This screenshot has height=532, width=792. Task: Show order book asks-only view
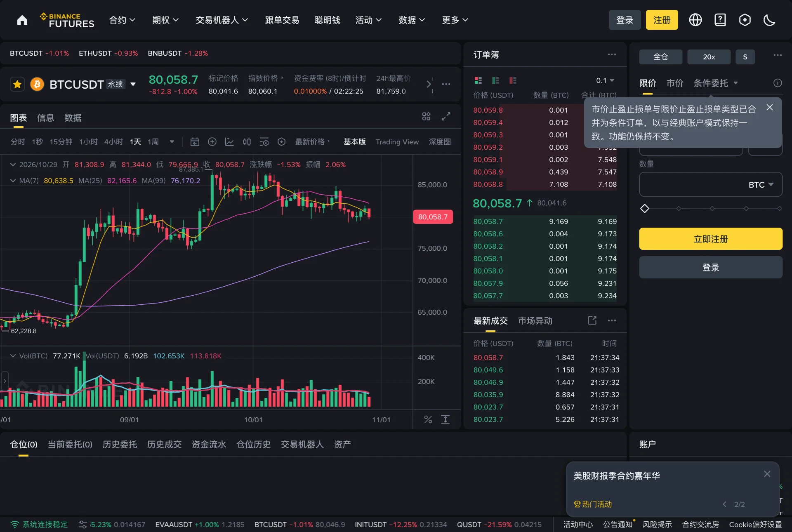coord(513,80)
